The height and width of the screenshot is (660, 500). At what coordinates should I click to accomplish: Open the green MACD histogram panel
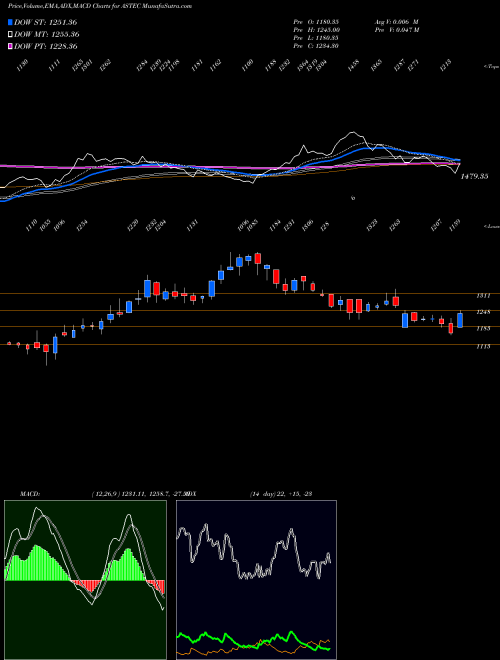(x=85, y=580)
